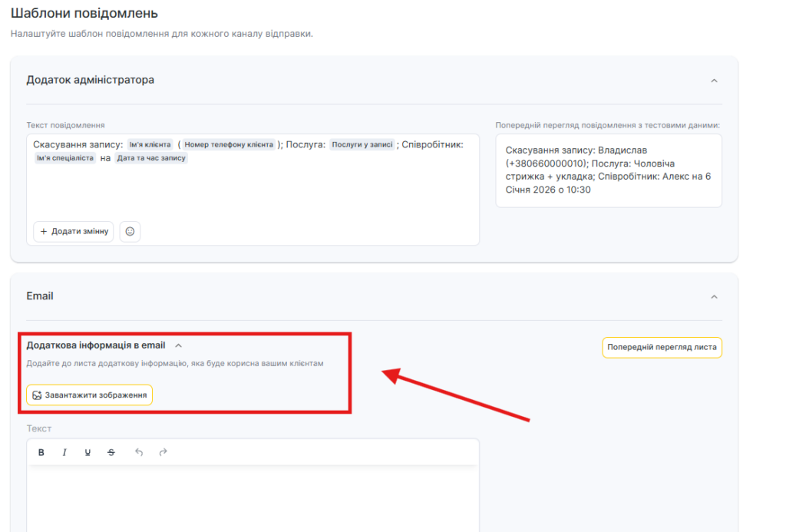Apply strikethrough formatting in the email editor

click(x=111, y=452)
